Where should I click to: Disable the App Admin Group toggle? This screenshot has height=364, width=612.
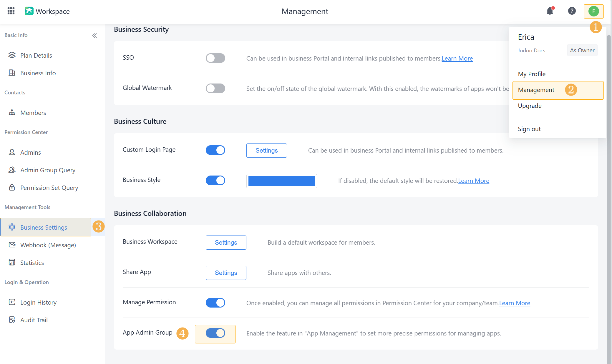click(215, 333)
